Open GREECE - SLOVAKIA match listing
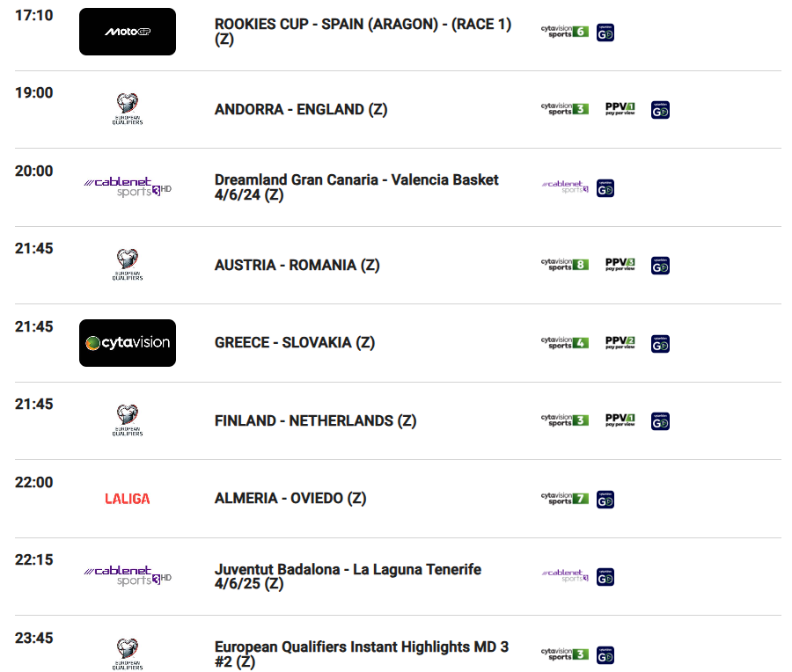792x672 pixels. click(x=295, y=342)
